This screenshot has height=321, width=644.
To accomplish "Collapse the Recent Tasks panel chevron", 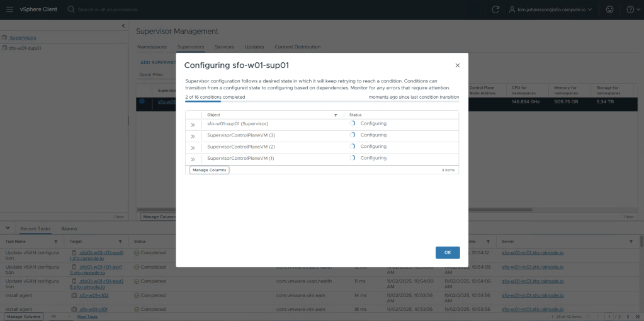I will [8, 228].
